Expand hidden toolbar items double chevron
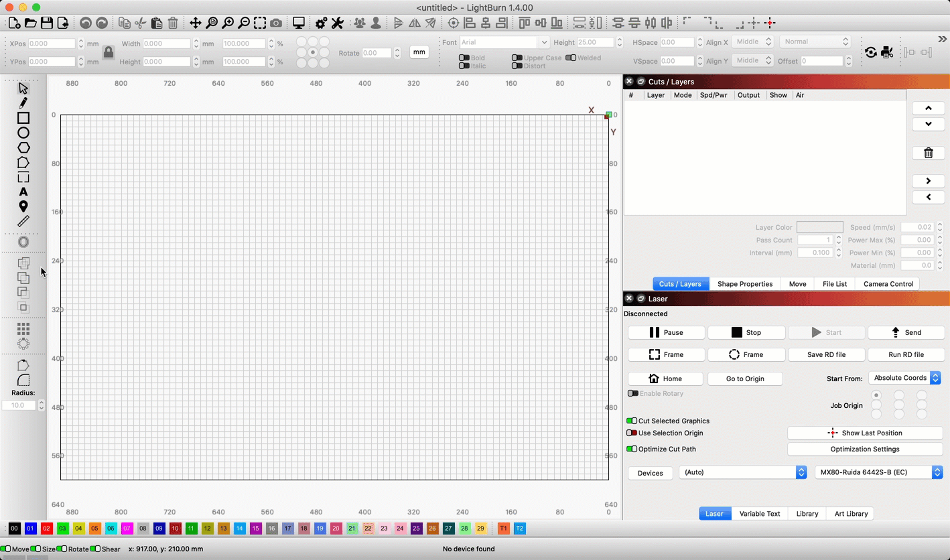Viewport: 950px width, 560px height. (x=942, y=40)
